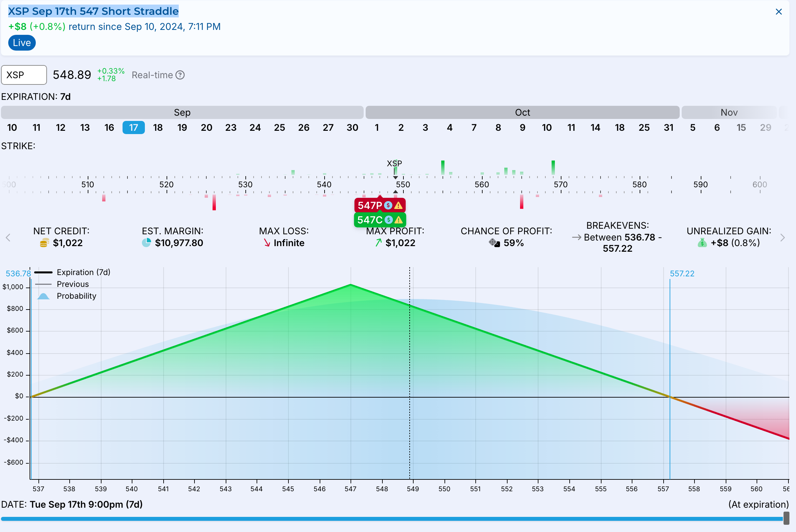Image resolution: width=796 pixels, height=532 pixels.
Task: Edit the XSP ticker symbol field
Action: pos(24,75)
